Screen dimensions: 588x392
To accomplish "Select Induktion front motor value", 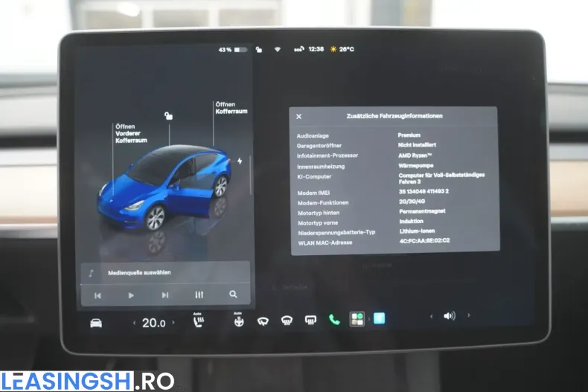I will click(412, 221).
